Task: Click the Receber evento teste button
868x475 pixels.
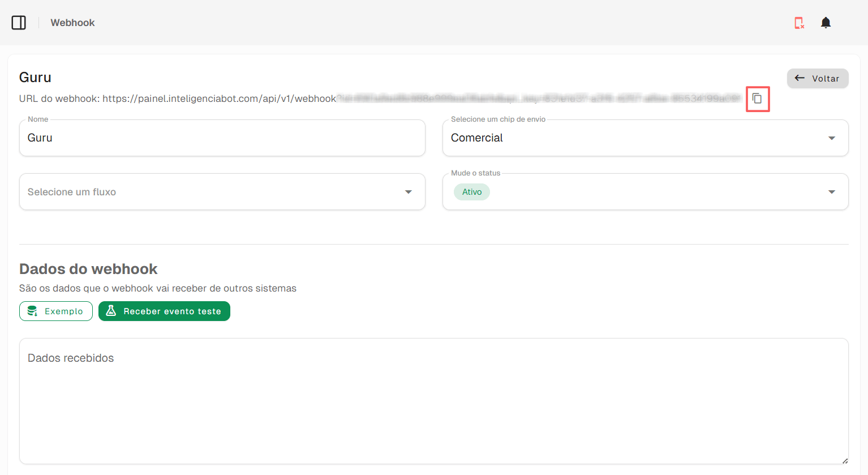Action: click(x=164, y=311)
